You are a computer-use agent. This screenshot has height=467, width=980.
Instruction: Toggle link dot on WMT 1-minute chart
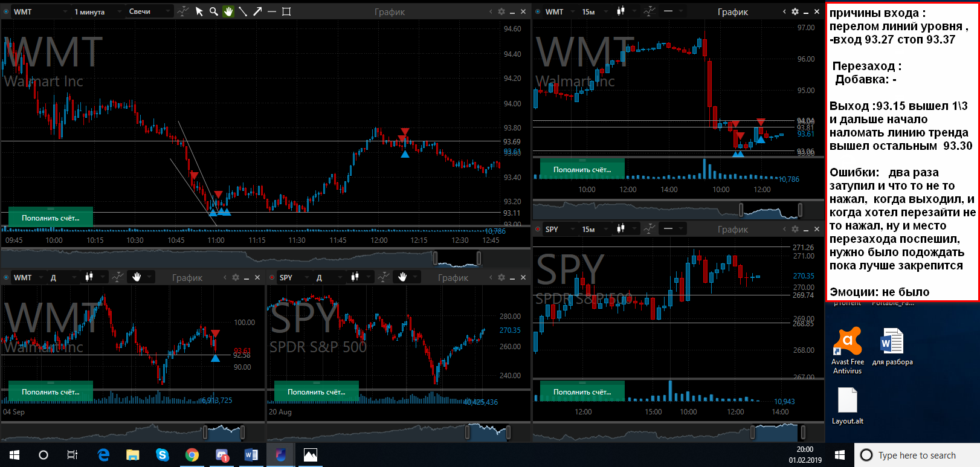[x=6, y=11]
